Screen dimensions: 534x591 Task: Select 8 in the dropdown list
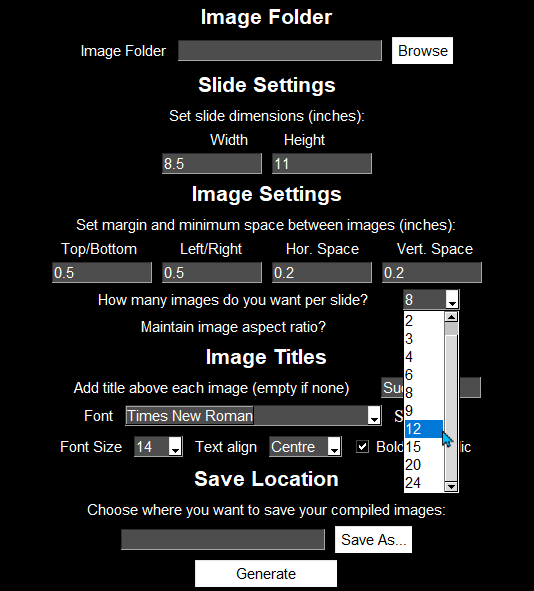pyautogui.click(x=424, y=393)
